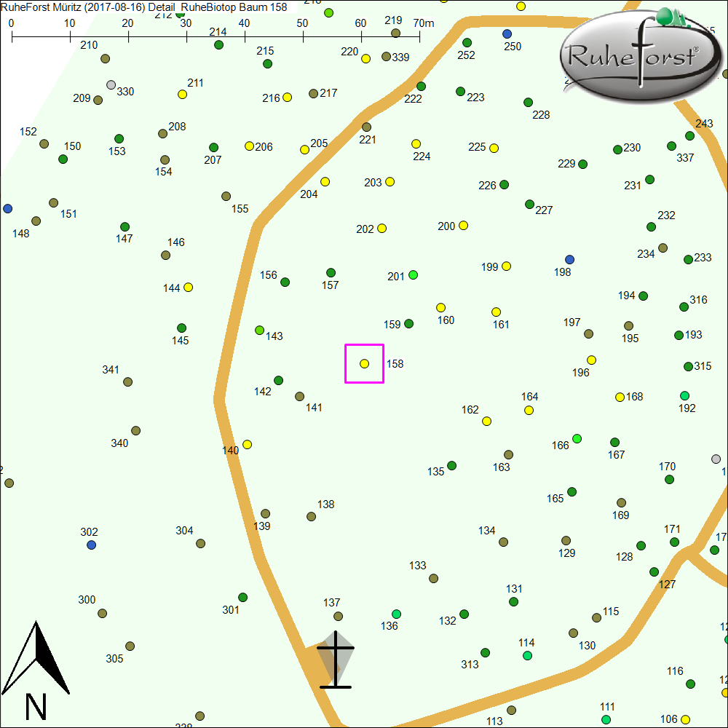This screenshot has height=728, width=728.
Task: Click the north arrow compass symbol
Action: tap(36, 670)
